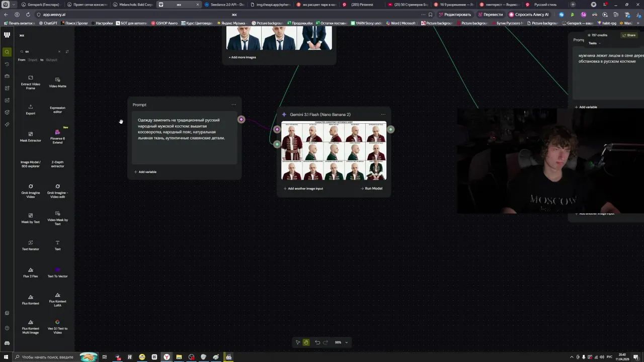Add Text node from list
This screenshot has height=362, width=644.
pos(57,245)
